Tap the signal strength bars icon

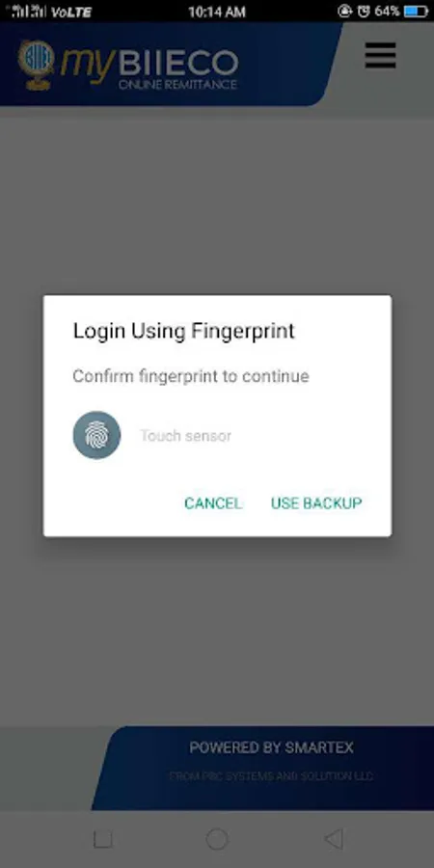tap(28, 11)
